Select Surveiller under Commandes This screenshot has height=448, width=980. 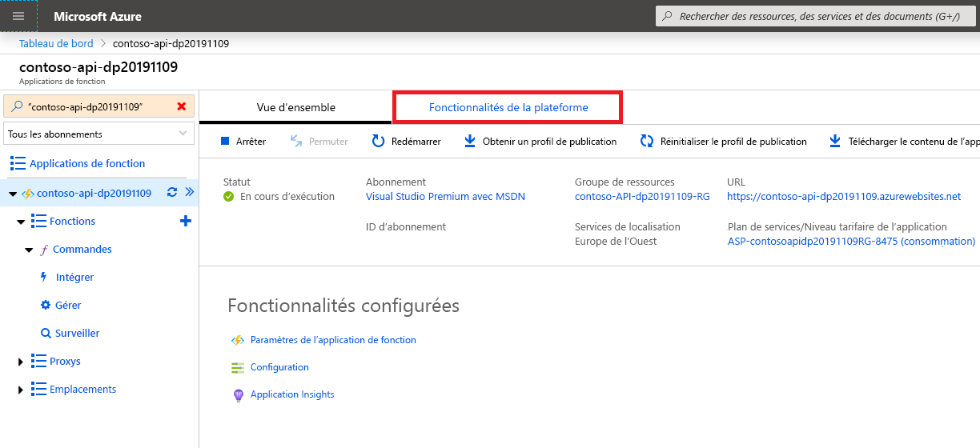pos(78,333)
